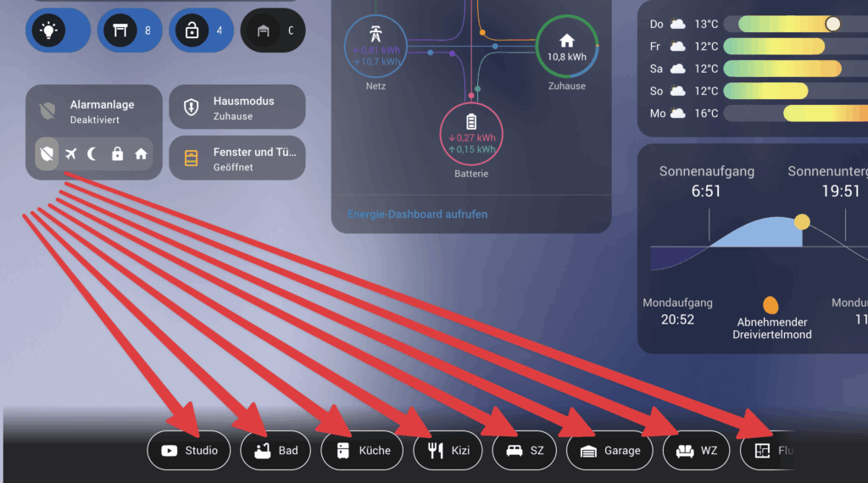Click the Netz grid energy circle
The image size is (868, 483).
pos(376,47)
